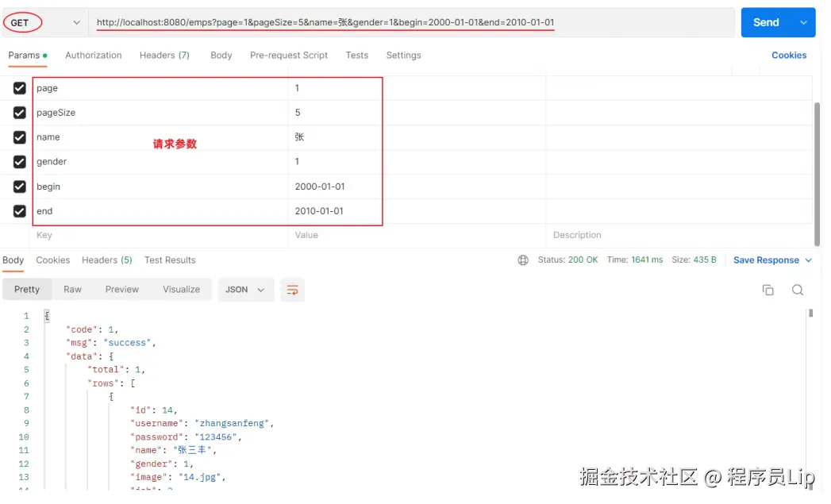
Task: Click the request URL field
Action: coord(410,23)
